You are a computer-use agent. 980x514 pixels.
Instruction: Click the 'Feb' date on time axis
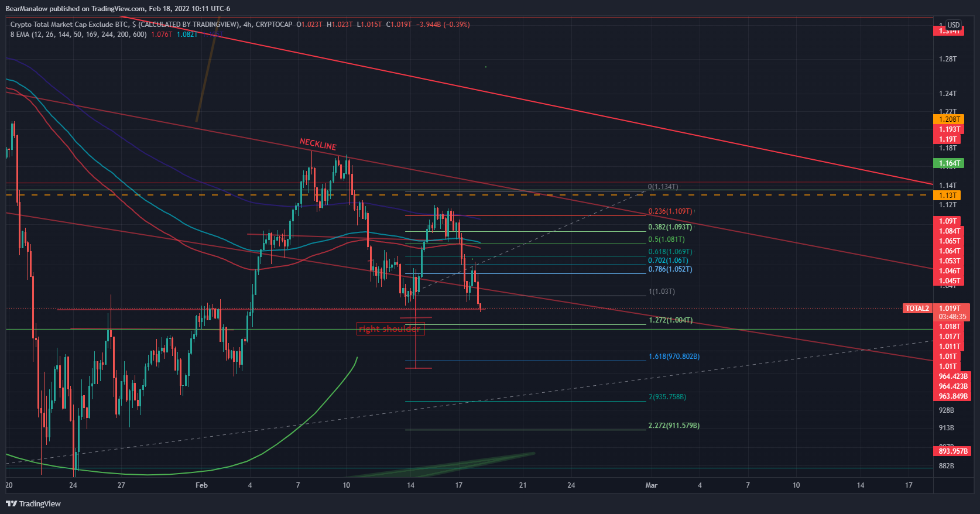pyautogui.click(x=201, y=485)
